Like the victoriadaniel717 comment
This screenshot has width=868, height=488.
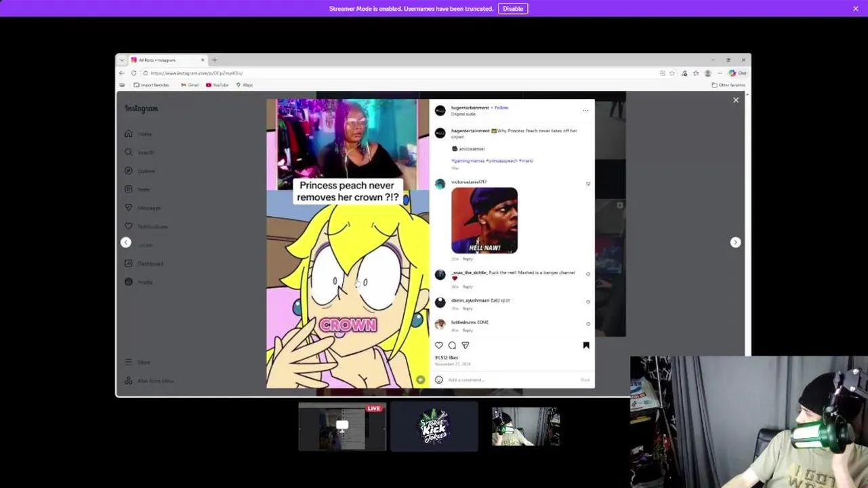[588, 184]
